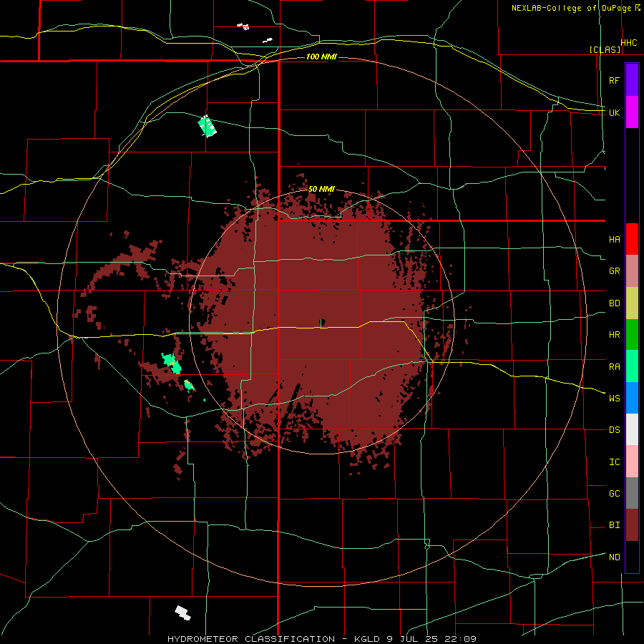Click the 50 NMI range ring label
Screen dimensions: 644x644
click(321, 189)
